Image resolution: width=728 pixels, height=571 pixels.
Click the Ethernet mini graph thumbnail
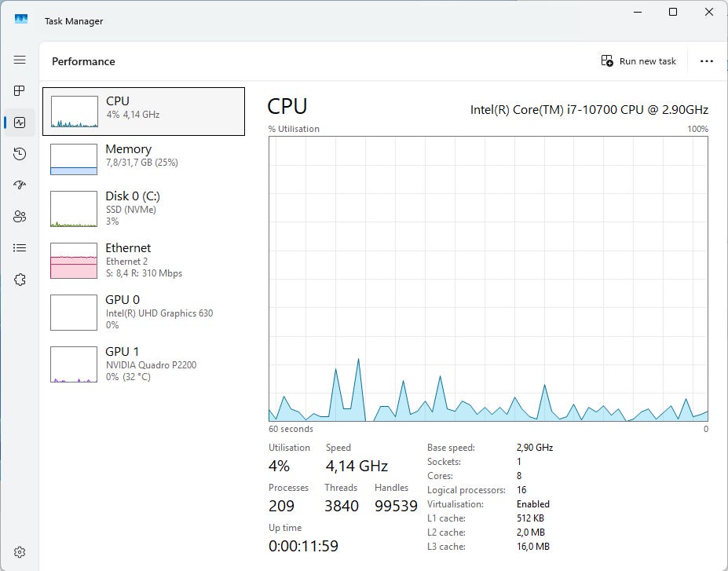pos(73,260)
